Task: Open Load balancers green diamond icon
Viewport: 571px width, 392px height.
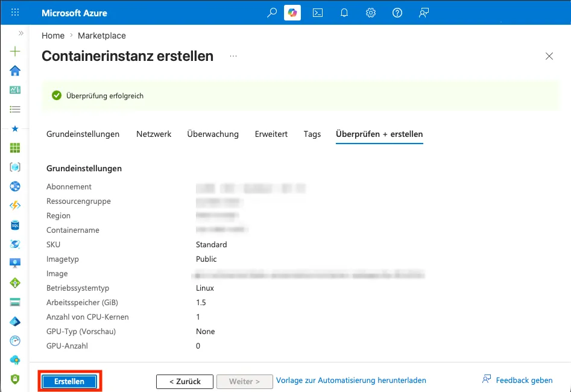Action: coord(15,283)
